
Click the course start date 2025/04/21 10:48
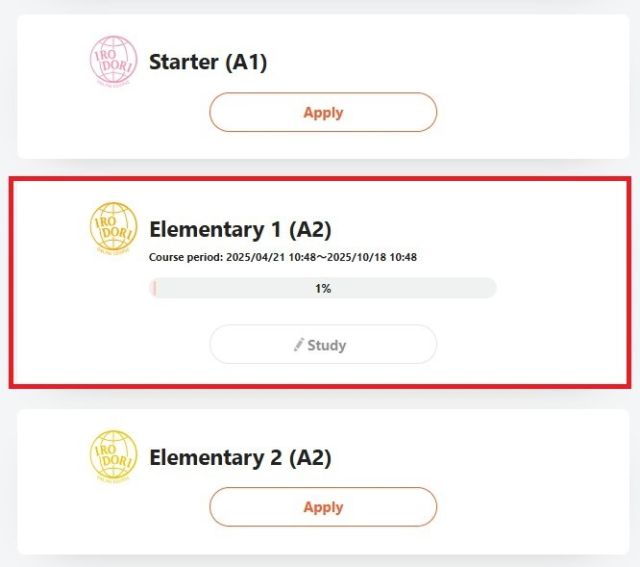click(271, 257)
